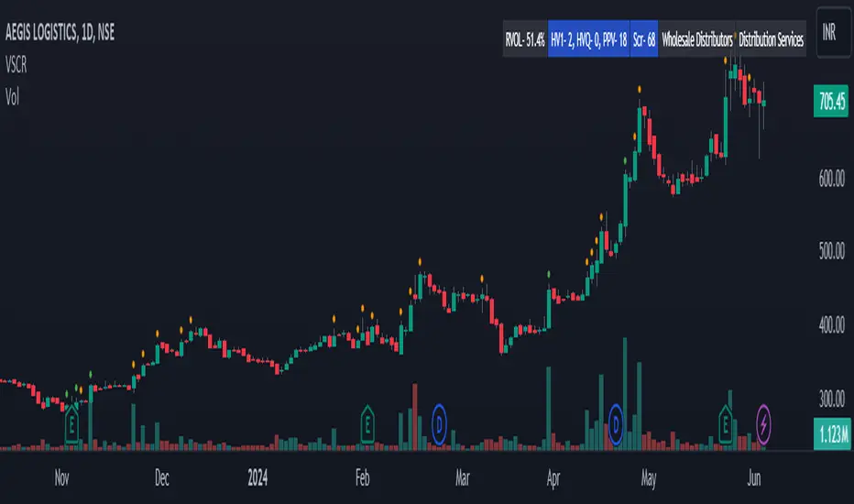The height and width of the screenshot is (504, 854).
Task: Click the HV1- 2, HVQ- 0, PPV- 18 cell
Action: tap(589, 39)
